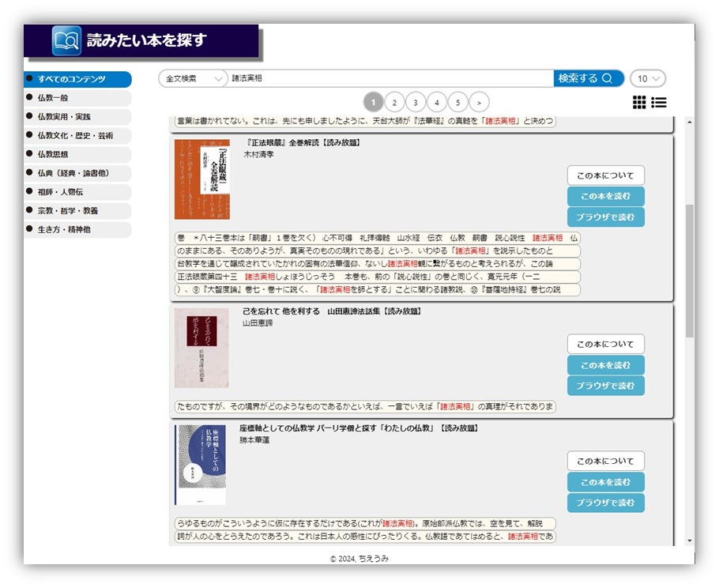Click the 座標軸としての仏教学 book cover thumbnail

point(201,465)
